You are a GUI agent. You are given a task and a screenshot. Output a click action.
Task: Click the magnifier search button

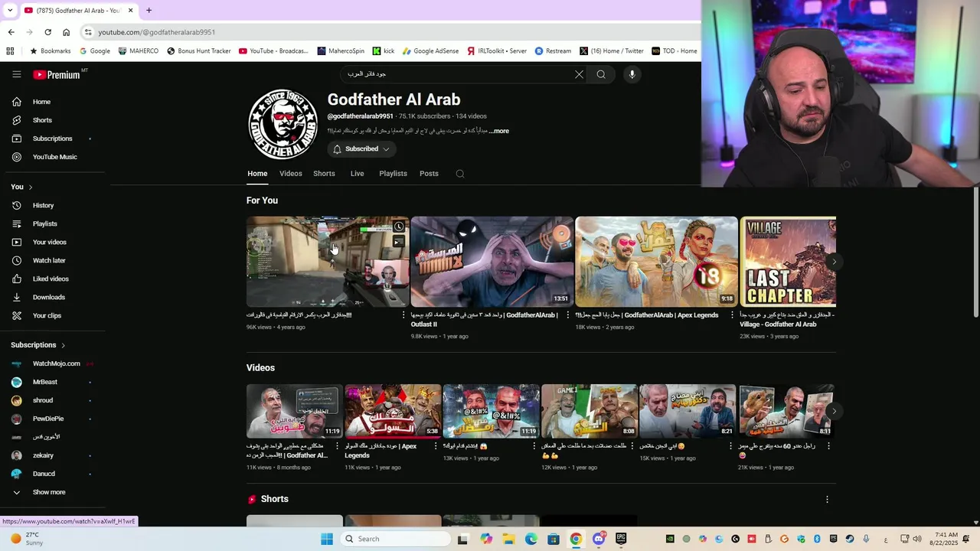[x=601, y=74]
